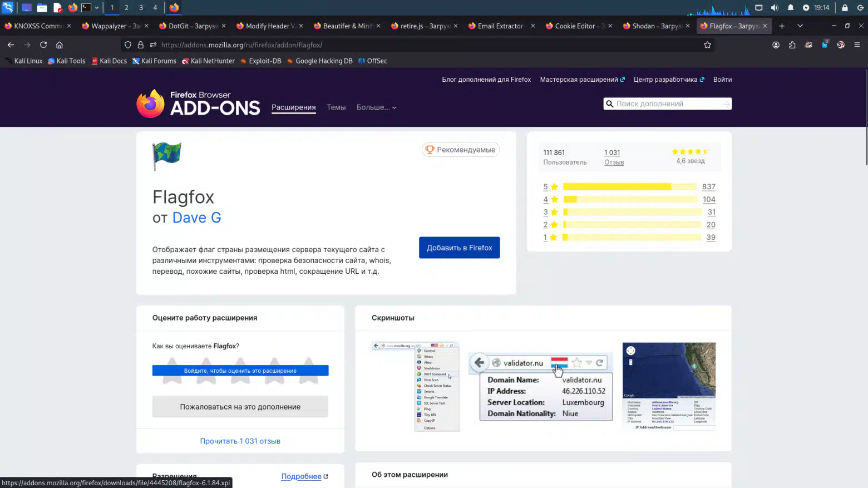Click the Рекомендуемые badge
Image resolution: width=868 pixels, height=488 pixels.
pos(461,150)
